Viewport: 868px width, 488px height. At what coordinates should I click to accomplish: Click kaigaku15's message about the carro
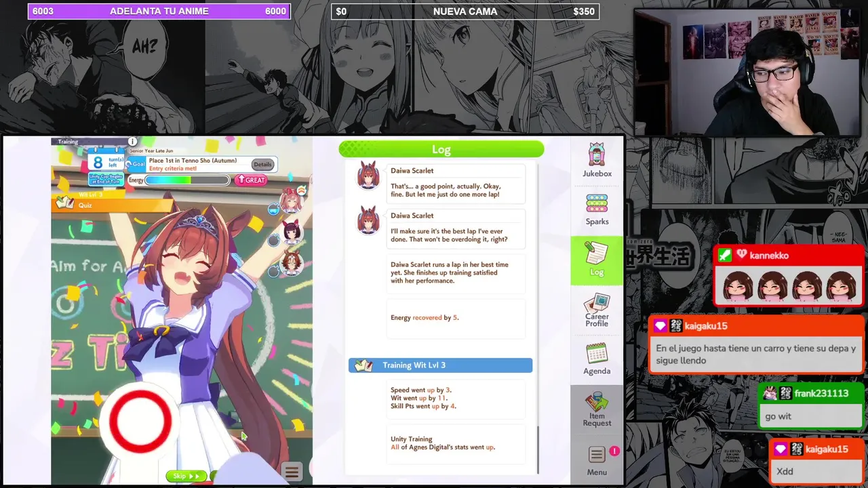756,354
